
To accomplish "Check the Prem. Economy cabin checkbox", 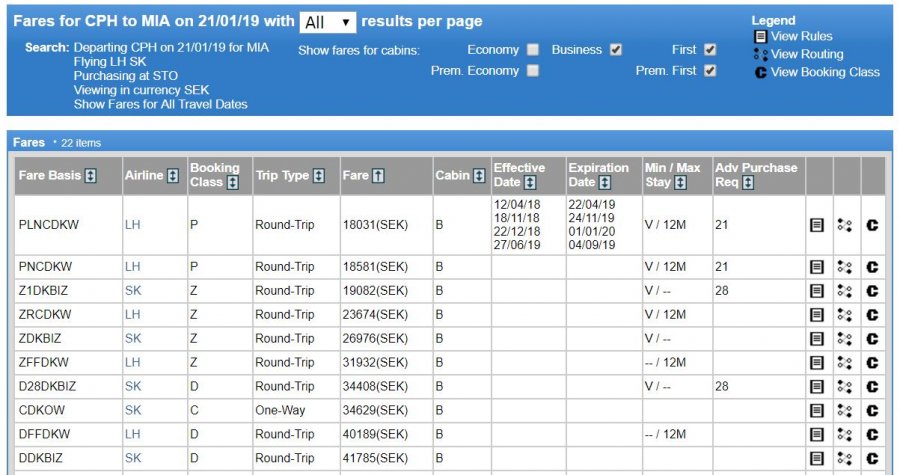I will point(533,71).
